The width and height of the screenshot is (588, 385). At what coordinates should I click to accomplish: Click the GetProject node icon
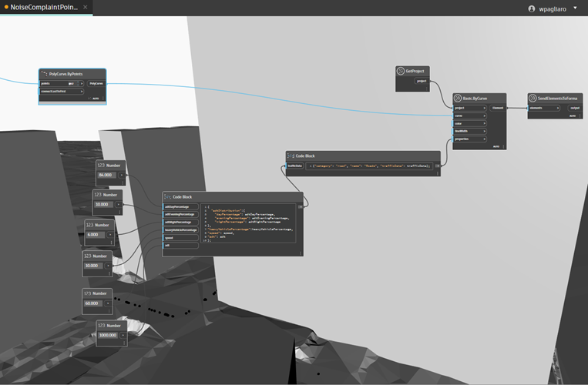(401, 72)
